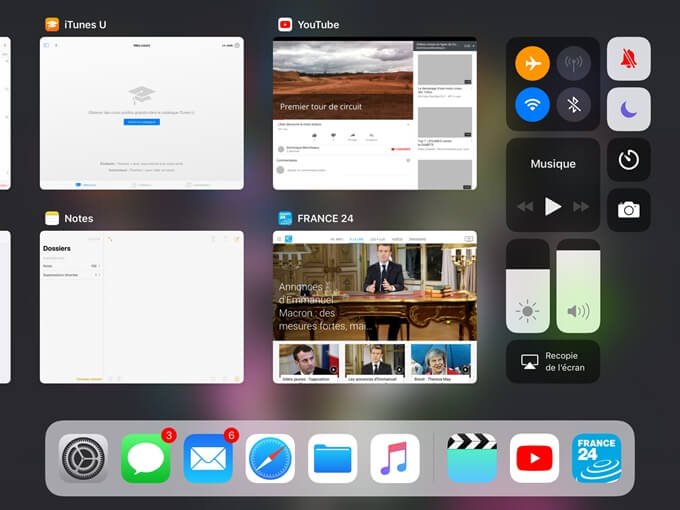Disable the Wi-Fi toggle

click(532, 105)
